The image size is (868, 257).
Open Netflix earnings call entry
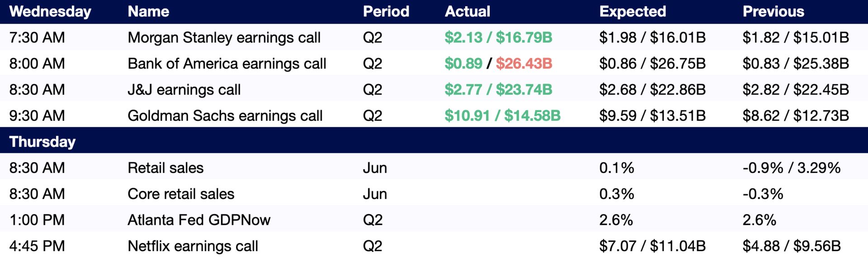coord(193,246)
